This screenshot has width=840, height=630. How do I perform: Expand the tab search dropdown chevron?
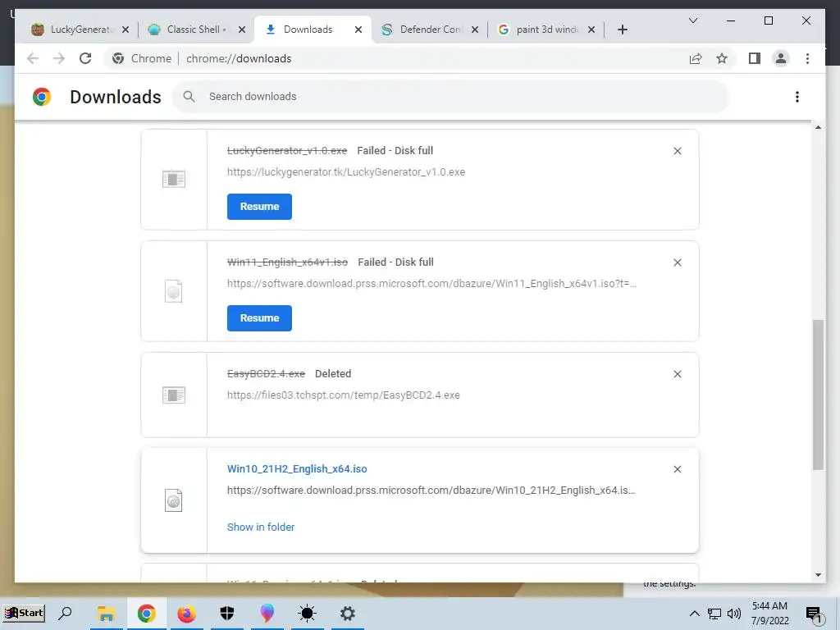(x=692, y=21)
